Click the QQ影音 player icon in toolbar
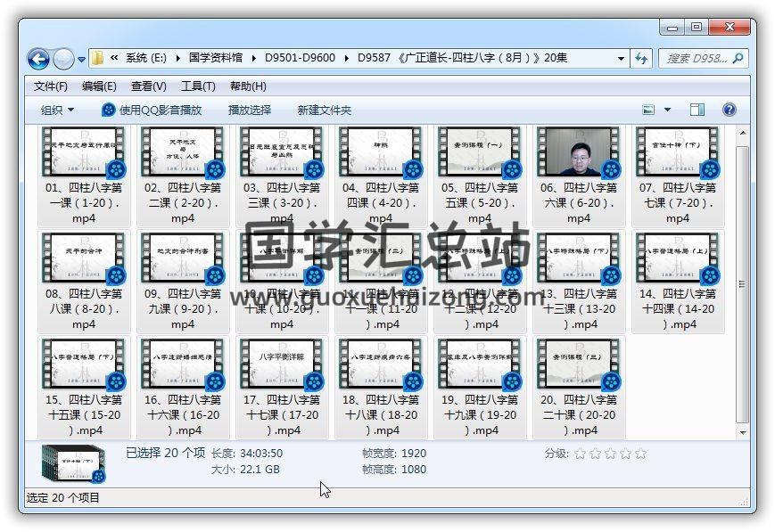This screenshot has height=532, width=775. [x=109, y=110]
